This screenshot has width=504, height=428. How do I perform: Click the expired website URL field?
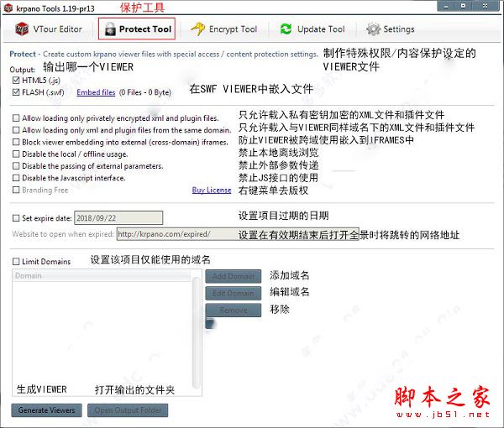point(238,234)
